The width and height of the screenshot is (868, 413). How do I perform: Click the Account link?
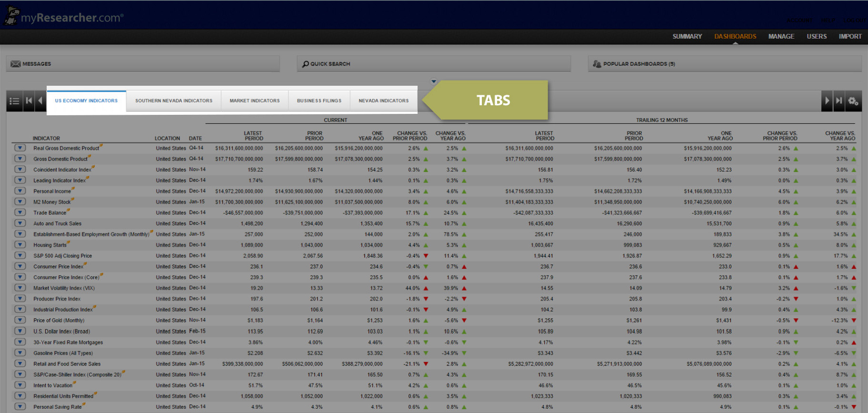(799, 20)
